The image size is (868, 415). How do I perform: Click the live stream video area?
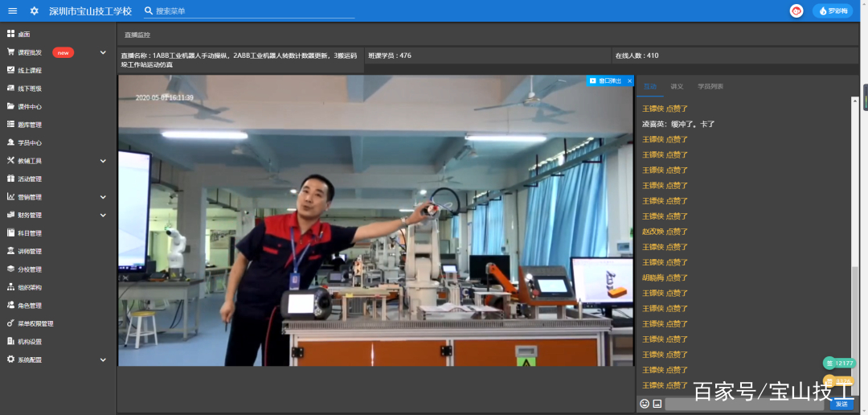[376, 220]
